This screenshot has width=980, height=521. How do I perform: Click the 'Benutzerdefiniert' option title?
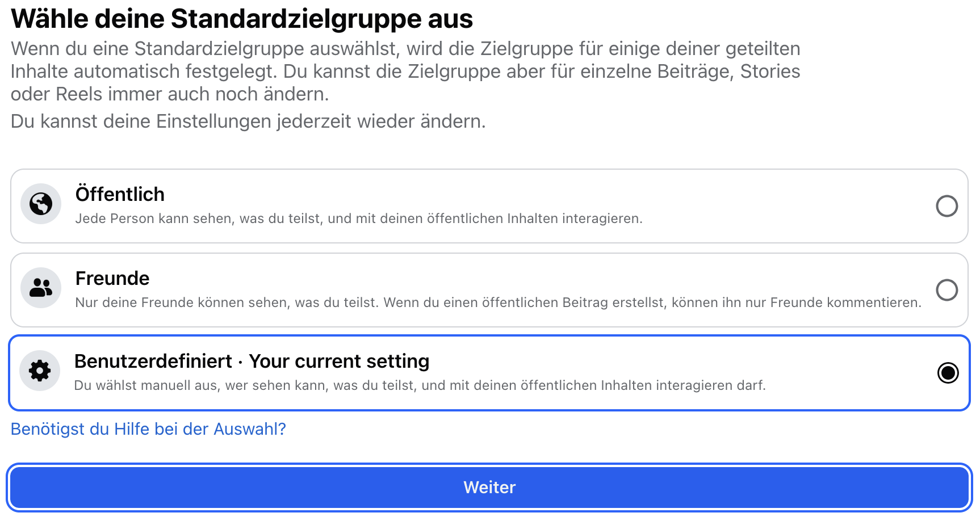[153, 361]
